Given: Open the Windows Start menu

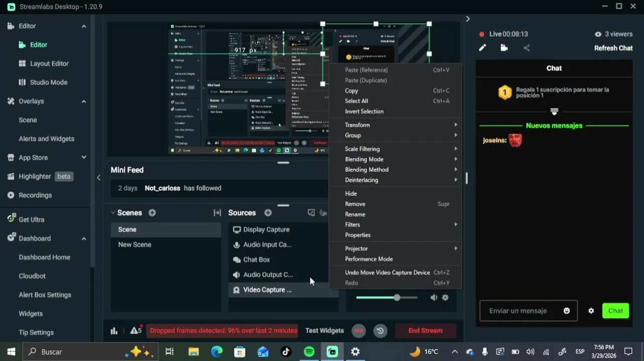Looking at the screenshot, I should click(11, 352).
